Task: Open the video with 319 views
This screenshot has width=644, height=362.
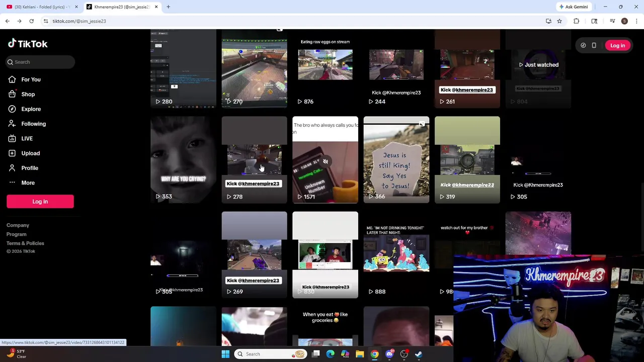Action: pyautogui.click(x=467, y=160)
